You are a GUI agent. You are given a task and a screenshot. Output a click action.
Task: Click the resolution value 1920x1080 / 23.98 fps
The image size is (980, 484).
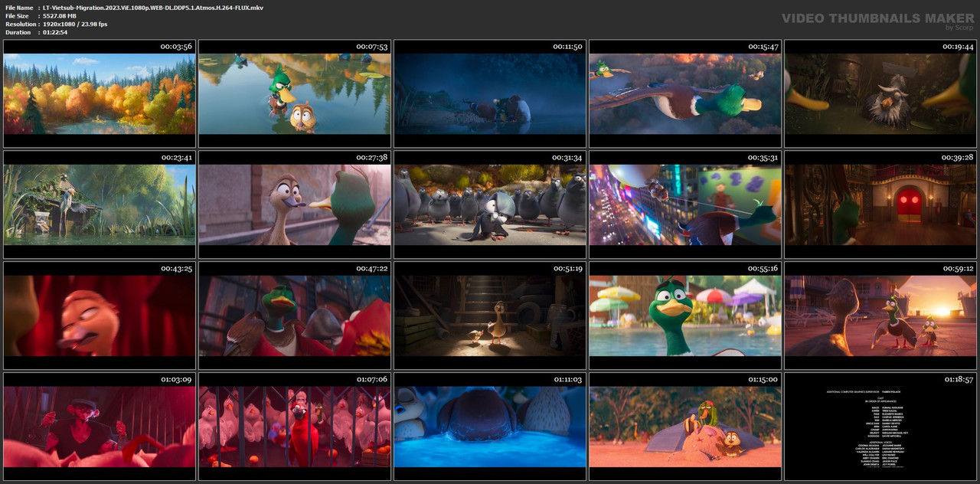(75, 24)
